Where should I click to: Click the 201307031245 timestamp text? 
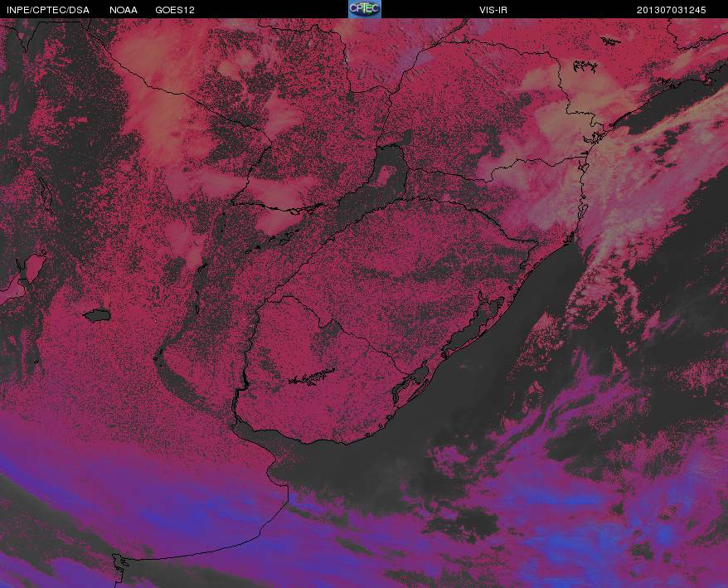672,10
